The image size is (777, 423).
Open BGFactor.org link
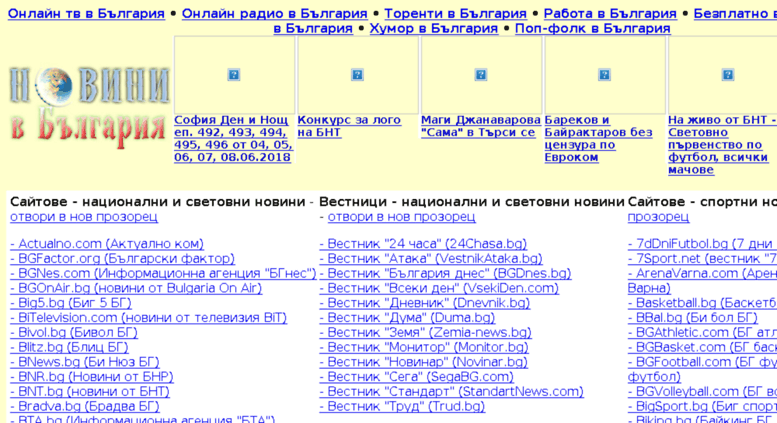pyautogui.click(x=122, y=259)
